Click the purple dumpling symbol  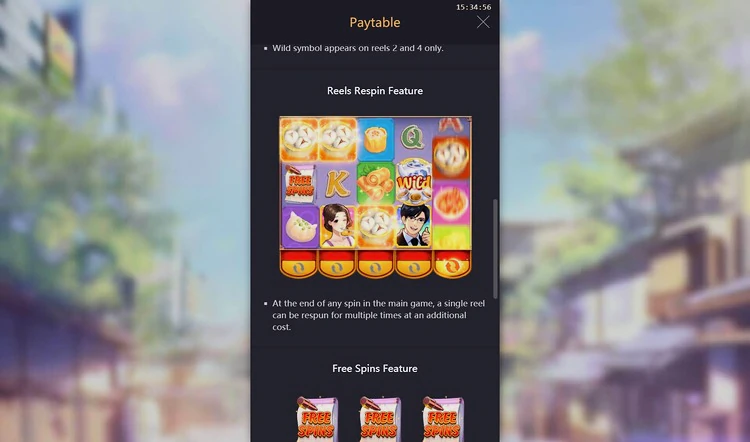300,227
